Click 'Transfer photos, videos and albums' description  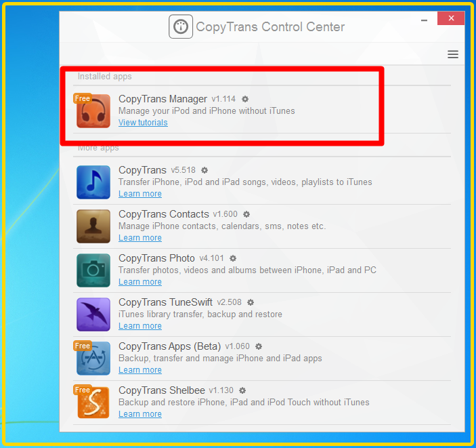(x=247, y=270)
